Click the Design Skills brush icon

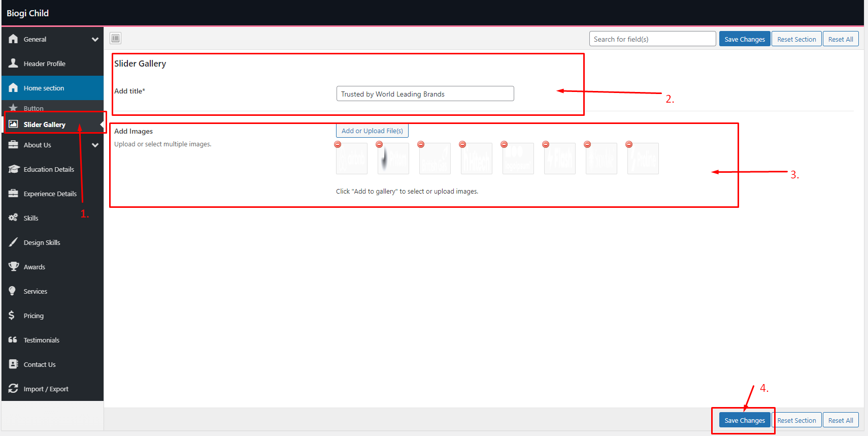coord(13,242)
